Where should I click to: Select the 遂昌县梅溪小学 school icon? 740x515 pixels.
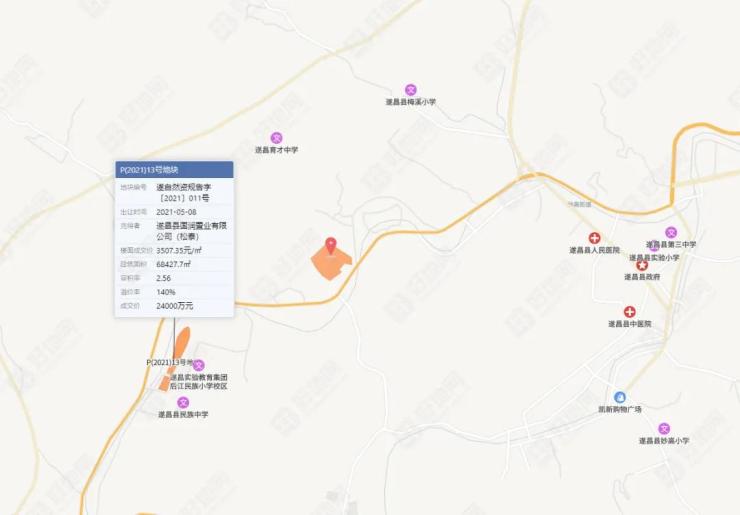click(x=411, y=90)
